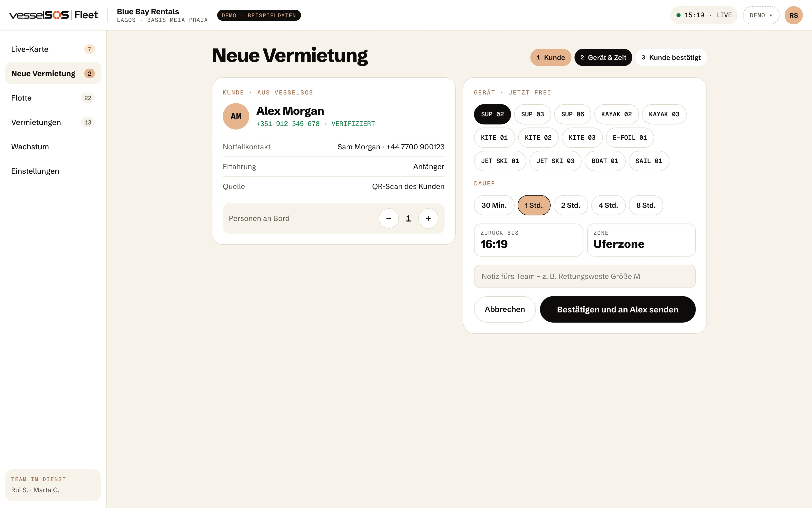Click Bestätigen und an Alex senden
This screenshot has height=508, width=812.
617,309
